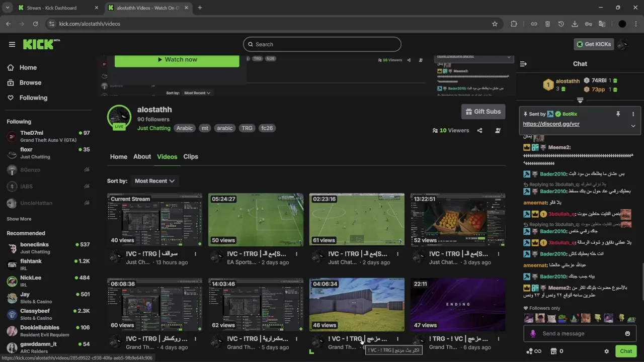Open pinned message three-dot options
Screen dimensions: 644x362
633,114
